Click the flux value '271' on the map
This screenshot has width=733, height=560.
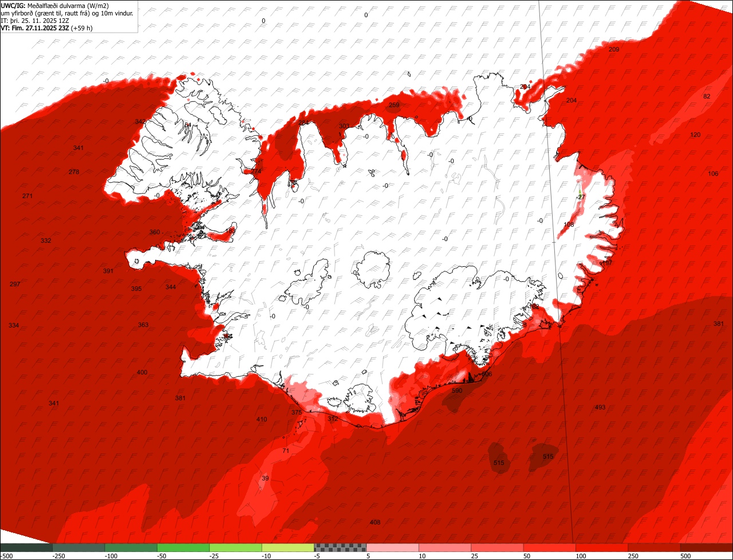[x=27, y=196]
